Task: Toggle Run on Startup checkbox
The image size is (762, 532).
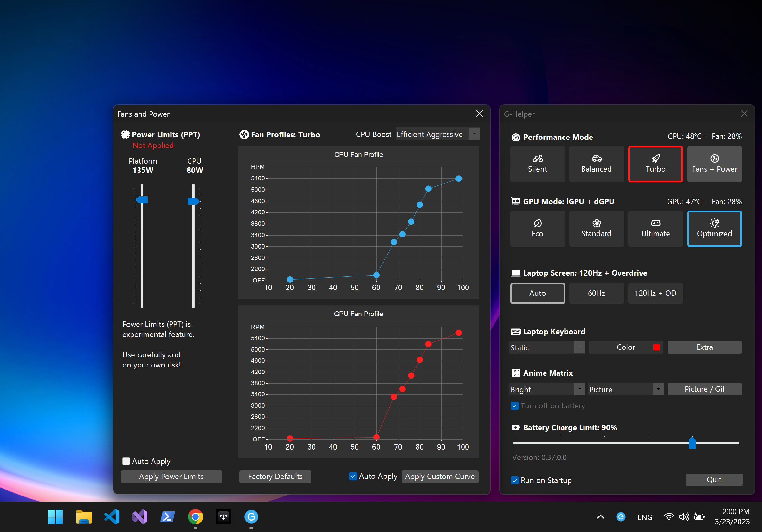Action: pyautogui.click(x=515, y=480)
